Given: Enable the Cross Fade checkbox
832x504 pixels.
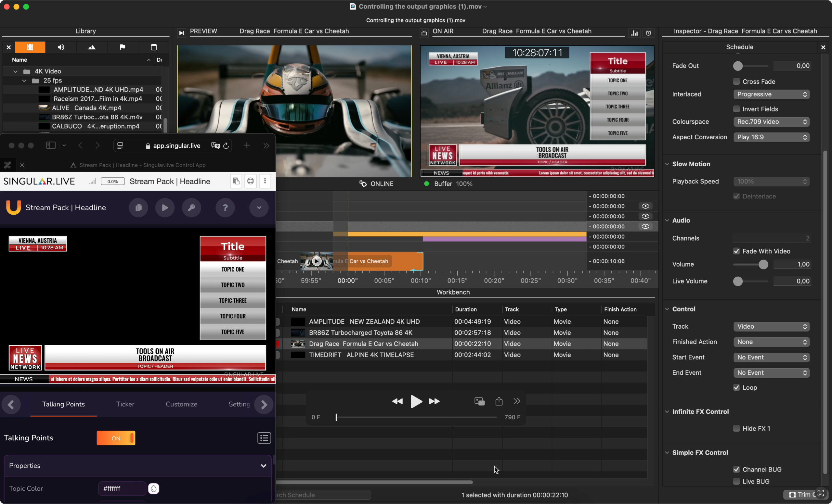Looking at the screenshot, I should (x=736, y=82).
